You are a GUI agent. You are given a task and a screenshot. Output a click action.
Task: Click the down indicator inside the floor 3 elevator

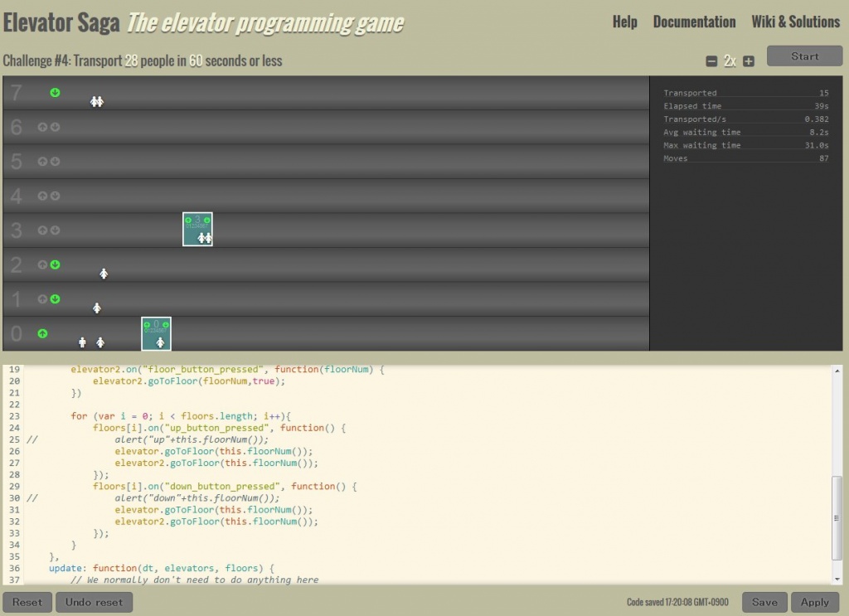click(206, 221)
